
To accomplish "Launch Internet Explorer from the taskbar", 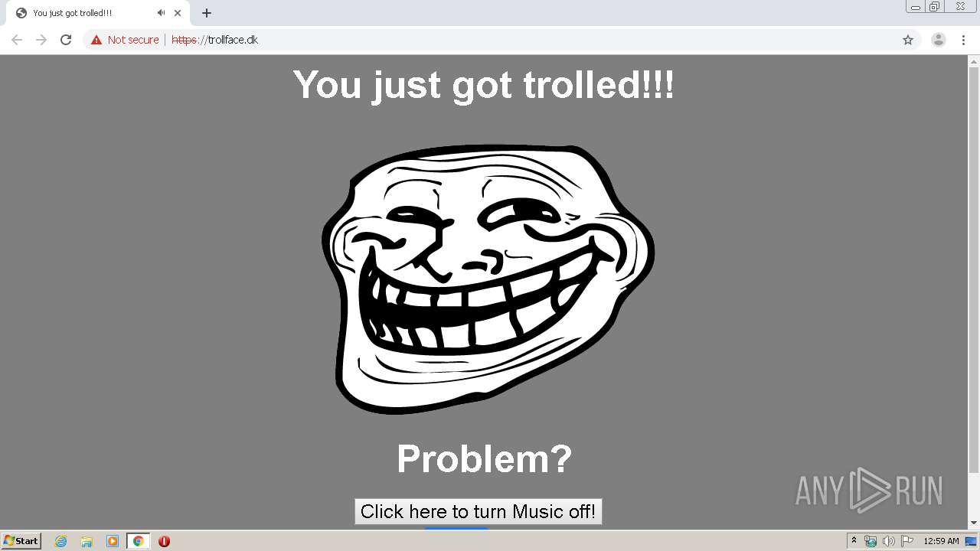I will tap(60, 541).
